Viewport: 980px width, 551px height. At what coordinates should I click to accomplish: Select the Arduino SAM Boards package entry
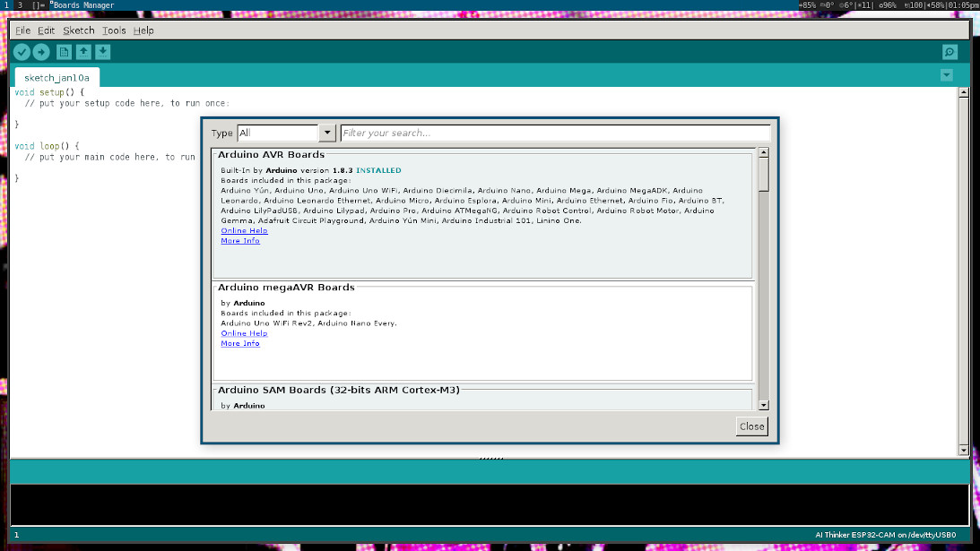click(482, 397)
